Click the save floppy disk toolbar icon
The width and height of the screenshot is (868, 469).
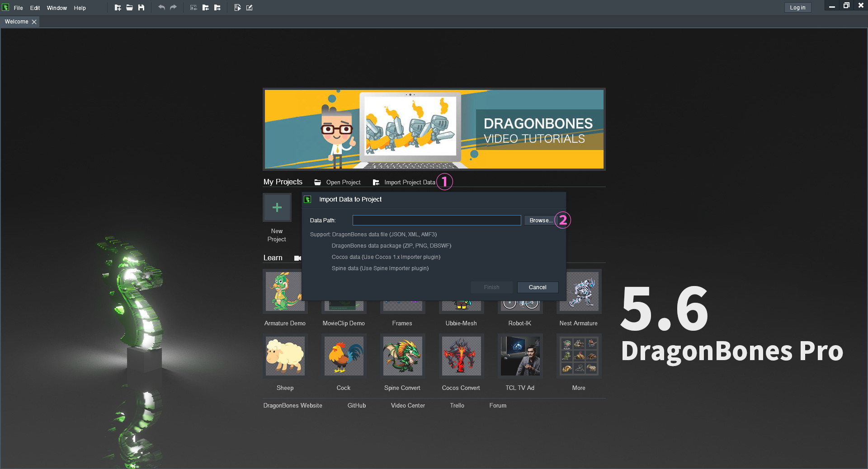pos(141,8)
